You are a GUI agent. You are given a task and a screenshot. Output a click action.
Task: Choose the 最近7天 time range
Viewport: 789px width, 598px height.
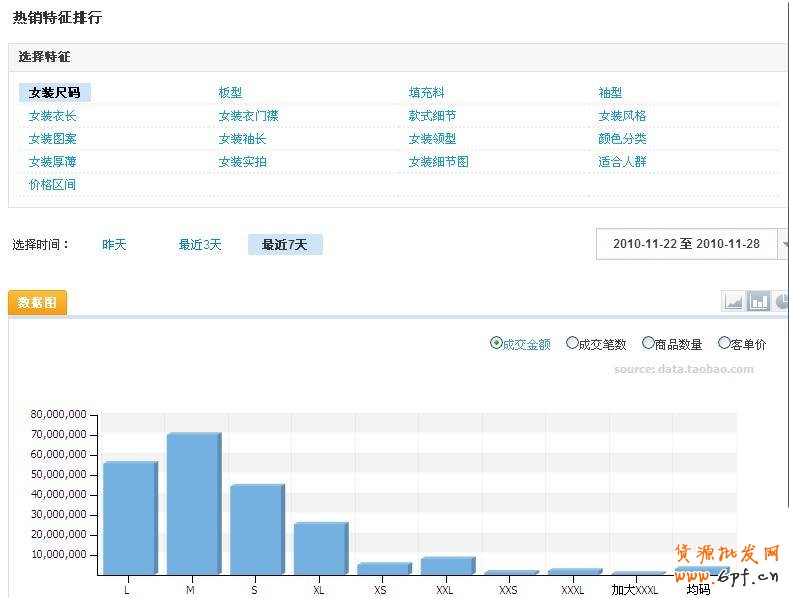[x=284, y=245]
